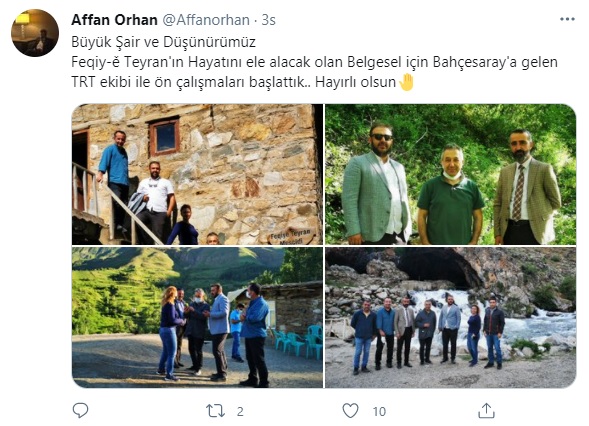The height and width of the screenshot is (426, 589).
Task: Click the turquoise chairs in the photo
Action: (x=298, y=341)
